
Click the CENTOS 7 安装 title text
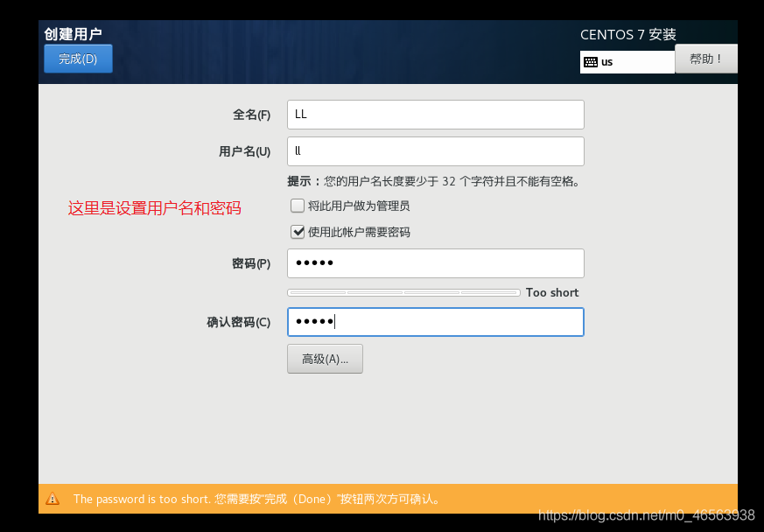(x=627, y=34)
